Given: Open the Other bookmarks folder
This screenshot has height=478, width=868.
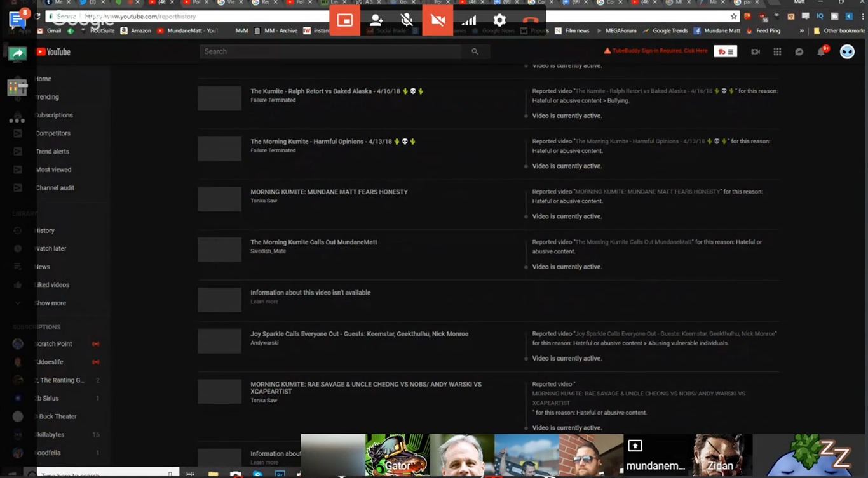Looking at the screenshot, I should click(x=839, y=30).
